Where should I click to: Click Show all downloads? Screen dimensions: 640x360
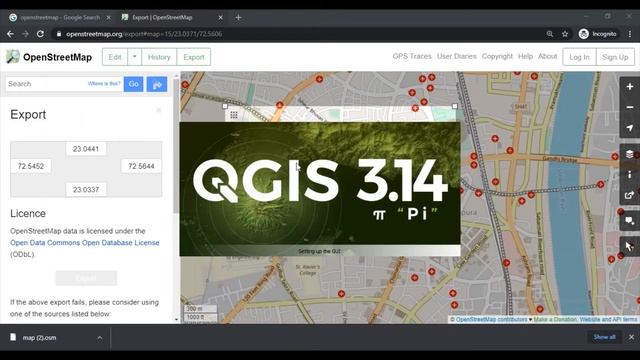(604, 337)
